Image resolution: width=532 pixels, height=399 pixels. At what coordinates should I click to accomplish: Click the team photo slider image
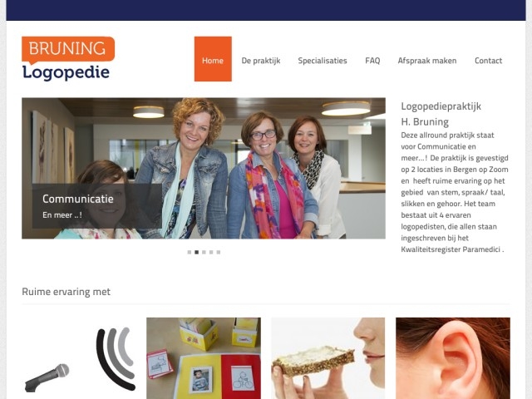click(x=204, y=168)
